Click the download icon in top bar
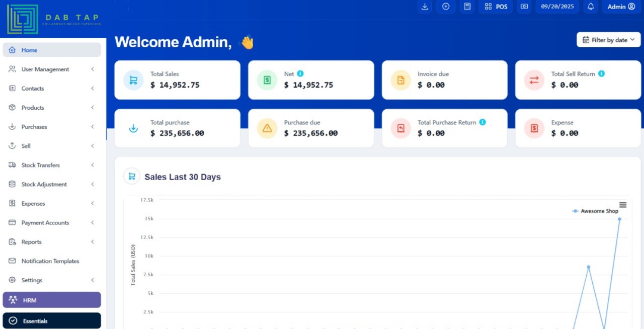 [x=425, y=7]
